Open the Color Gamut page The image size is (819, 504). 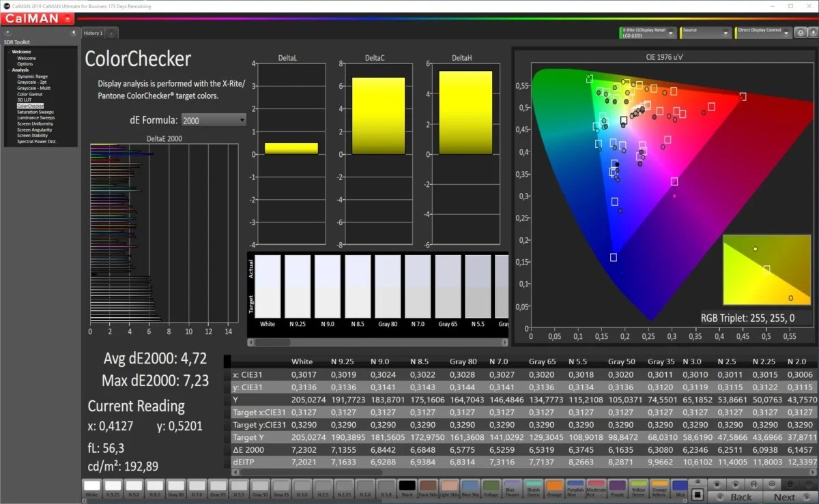(29, 94)
